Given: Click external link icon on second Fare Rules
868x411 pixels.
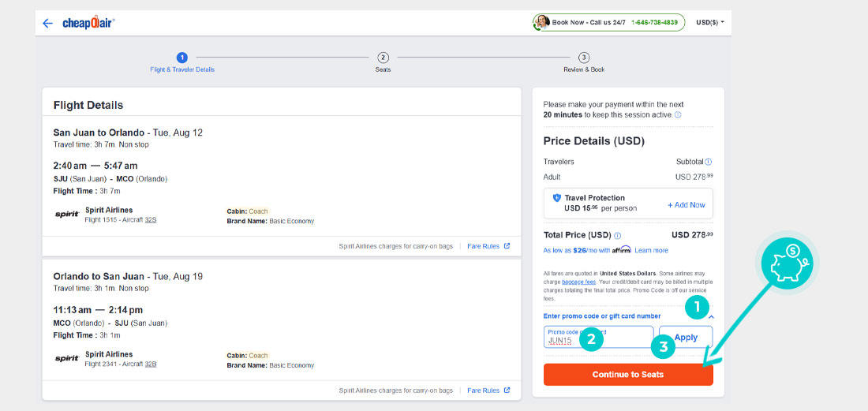Looking at the screenshot, I should 507,390.
